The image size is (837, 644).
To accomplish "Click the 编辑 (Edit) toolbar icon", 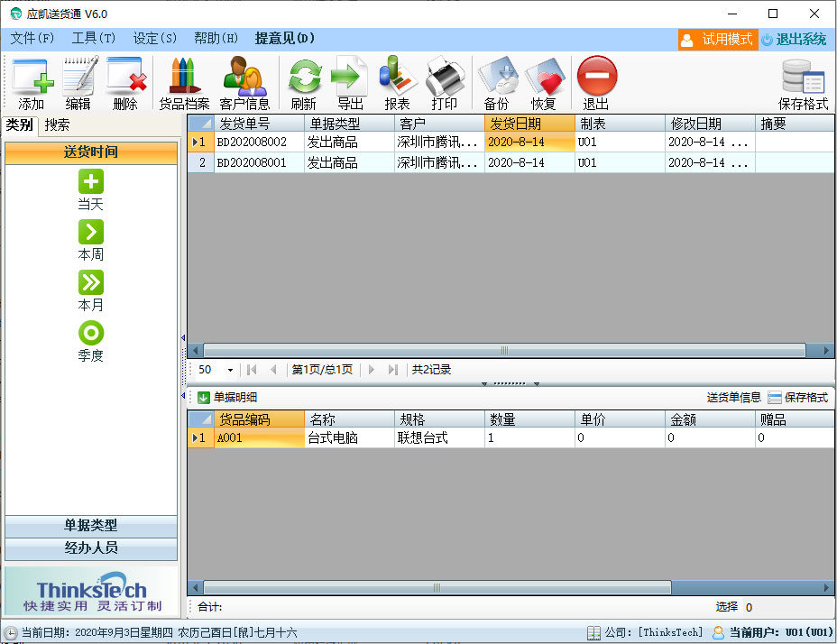I will point(78,82).
